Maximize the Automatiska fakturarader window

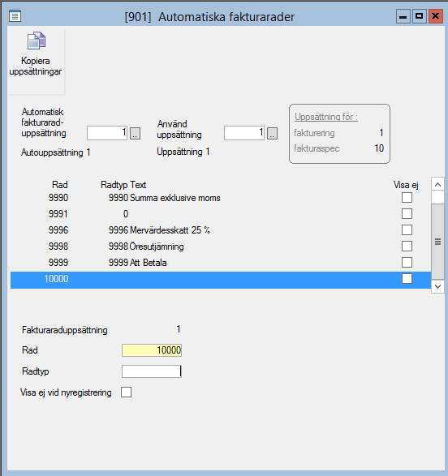419,16
